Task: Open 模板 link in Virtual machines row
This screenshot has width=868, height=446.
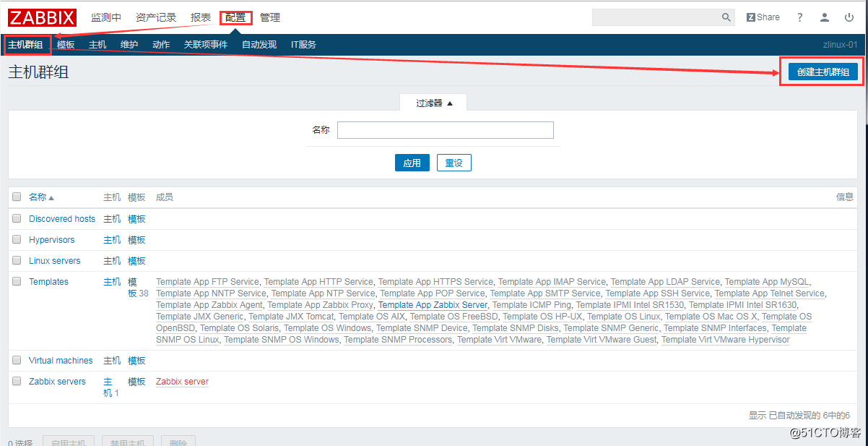Action: click(x=136, y=360)
